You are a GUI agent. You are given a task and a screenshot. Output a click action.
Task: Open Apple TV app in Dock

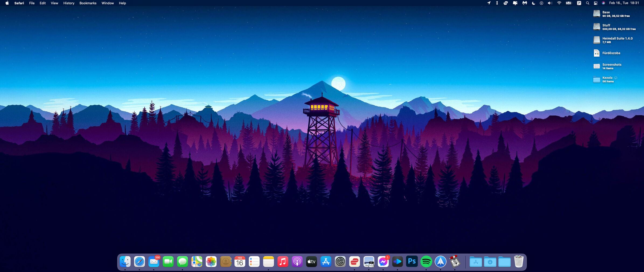(311, 261)
